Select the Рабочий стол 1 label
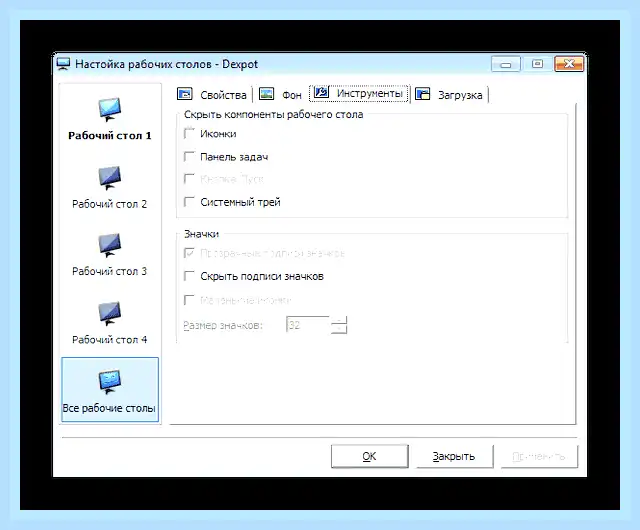 tap(110, 136)
